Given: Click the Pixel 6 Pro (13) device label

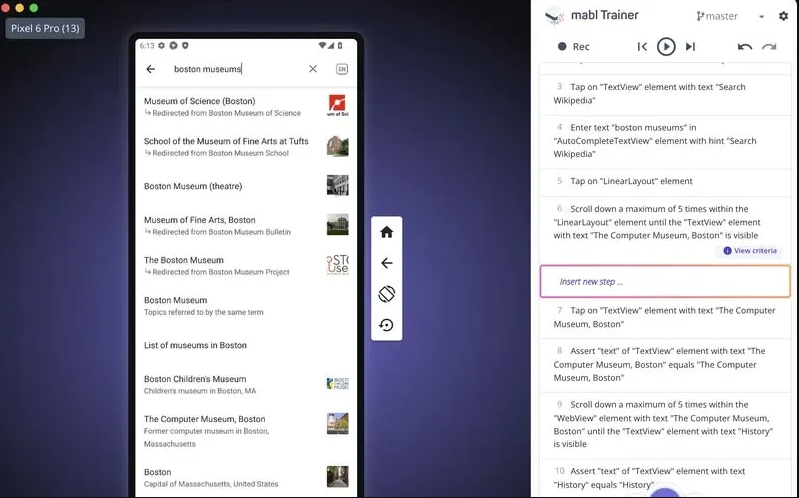Looking at the screenshot, I should 45,28.
